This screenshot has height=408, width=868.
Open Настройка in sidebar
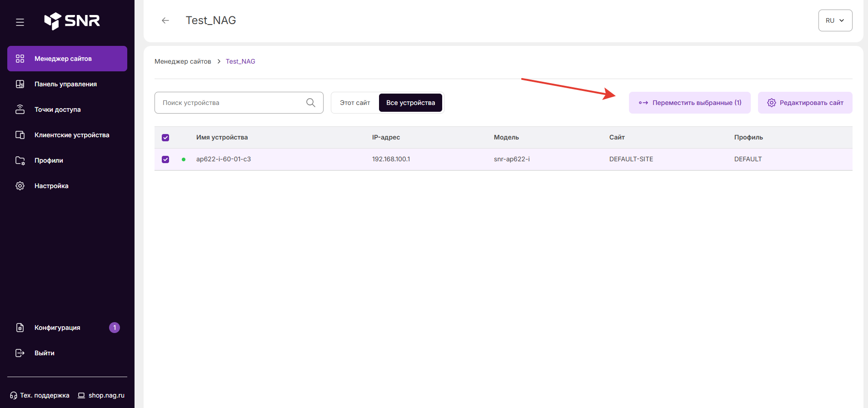click(x=67, y=186)
